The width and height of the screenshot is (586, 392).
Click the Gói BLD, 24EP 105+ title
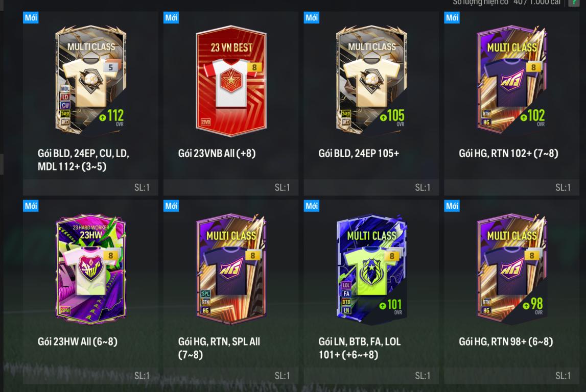[359, 154]
